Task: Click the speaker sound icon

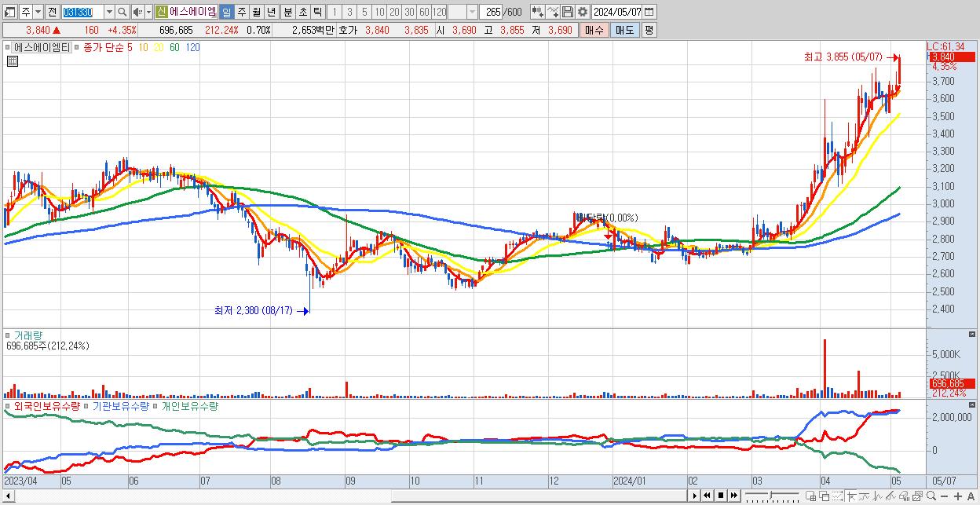Action: pyautogui.click(x=137, y=12)
